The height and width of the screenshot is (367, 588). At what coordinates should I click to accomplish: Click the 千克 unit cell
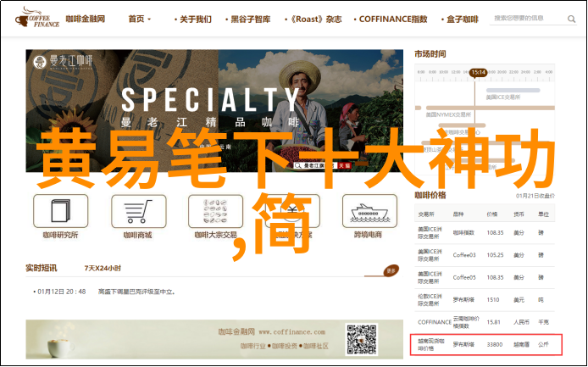543,322
